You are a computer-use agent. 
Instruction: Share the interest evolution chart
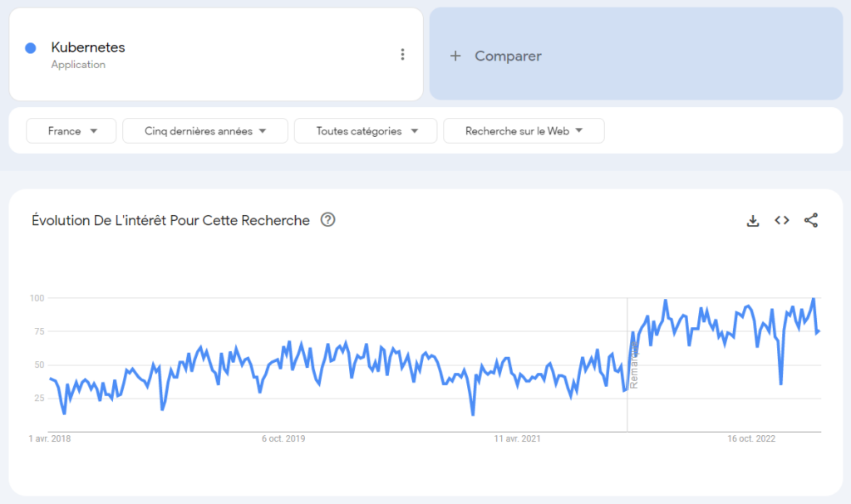coord(811,221)
